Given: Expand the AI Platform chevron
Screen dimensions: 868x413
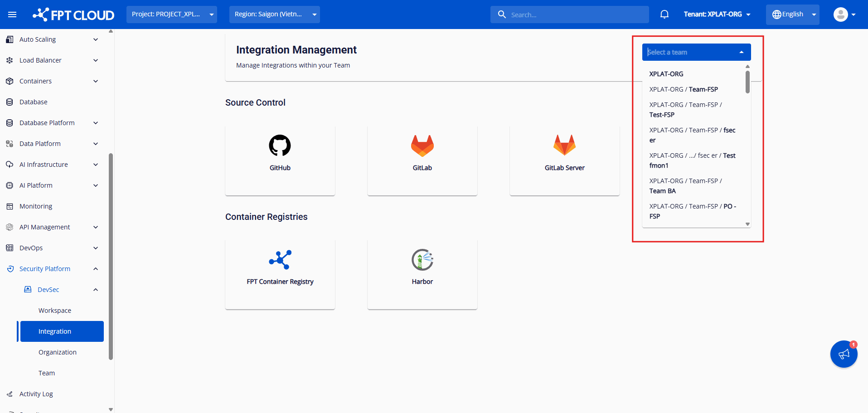Looking at the screenshot, I should [96, 185].
